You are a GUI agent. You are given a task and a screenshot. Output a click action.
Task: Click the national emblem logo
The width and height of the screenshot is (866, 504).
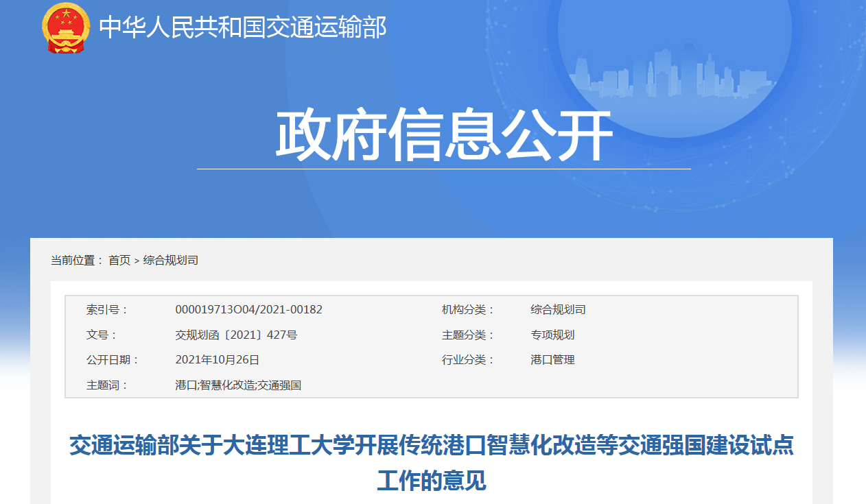pos(66,27)
